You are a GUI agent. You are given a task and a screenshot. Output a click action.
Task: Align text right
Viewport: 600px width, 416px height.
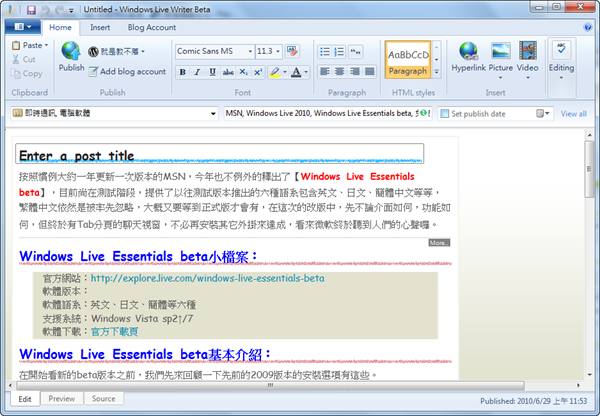(x=355, y=72)
